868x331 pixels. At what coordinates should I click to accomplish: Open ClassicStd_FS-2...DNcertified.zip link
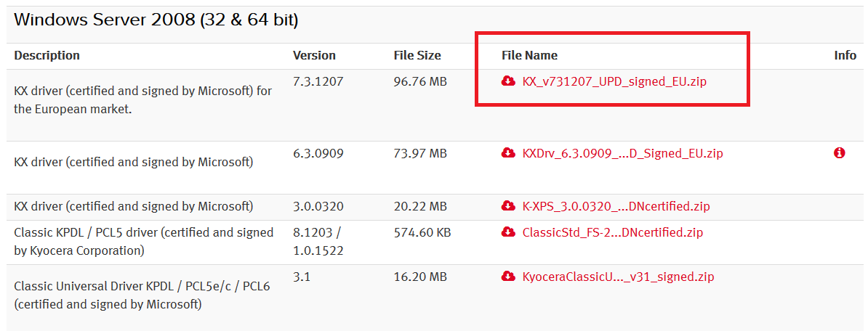pyautogui.click(x=613, y=232)
